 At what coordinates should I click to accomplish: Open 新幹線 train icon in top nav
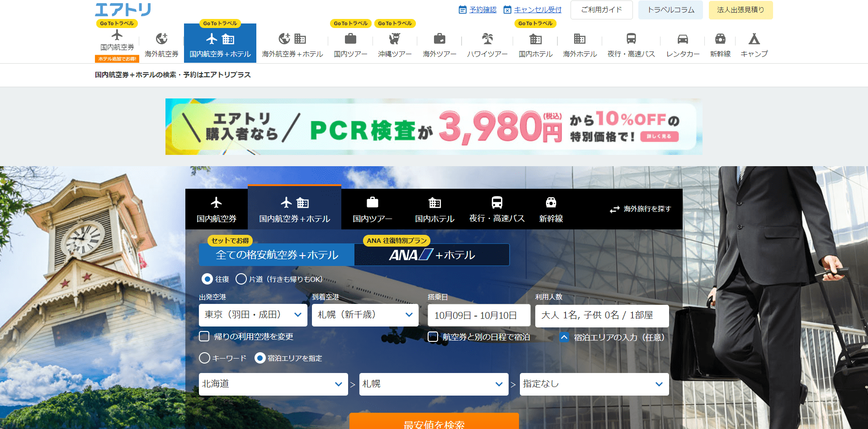720,39
